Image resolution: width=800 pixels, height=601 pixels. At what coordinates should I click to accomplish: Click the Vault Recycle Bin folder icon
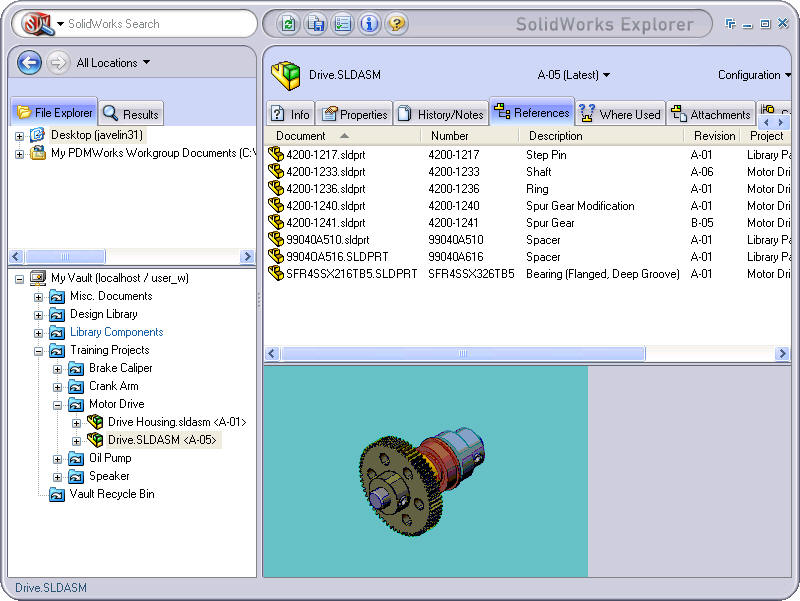[x=57, y=494]
